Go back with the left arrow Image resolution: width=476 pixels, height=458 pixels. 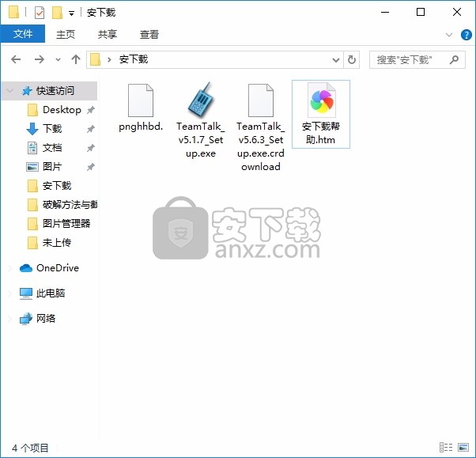[16, 59]
